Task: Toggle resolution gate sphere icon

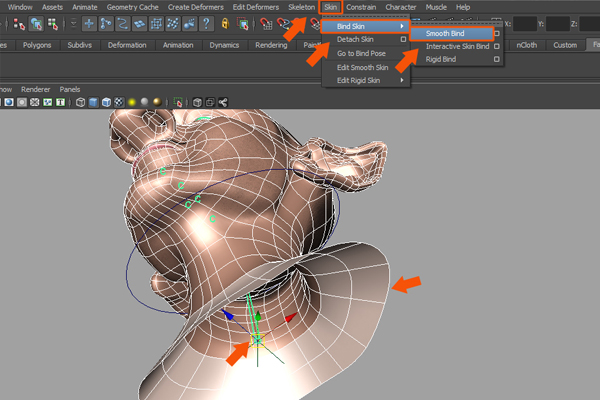Action: coord(9,102)
